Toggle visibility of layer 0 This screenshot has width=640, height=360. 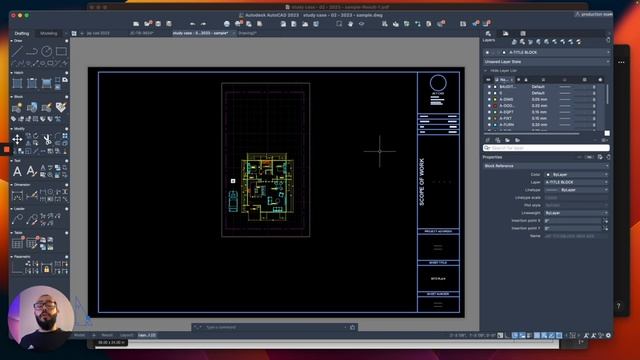[489, 93]
